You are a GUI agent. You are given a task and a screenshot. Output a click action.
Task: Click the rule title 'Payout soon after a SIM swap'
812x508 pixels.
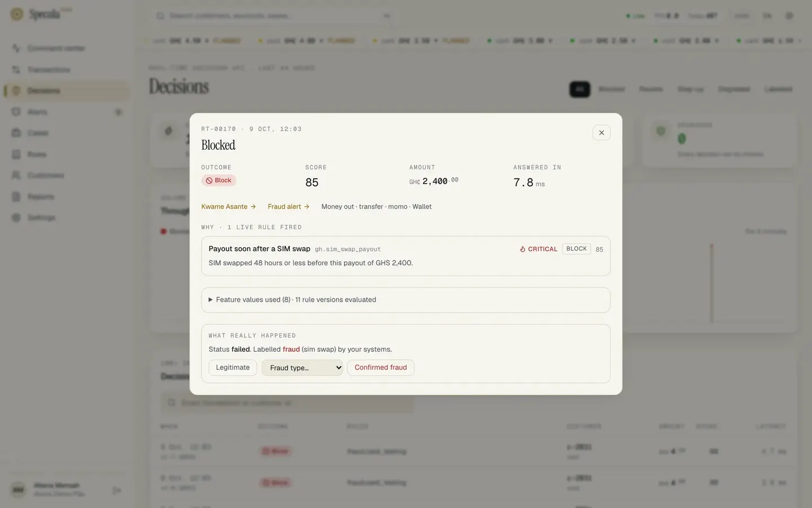[x=259, y=249]
